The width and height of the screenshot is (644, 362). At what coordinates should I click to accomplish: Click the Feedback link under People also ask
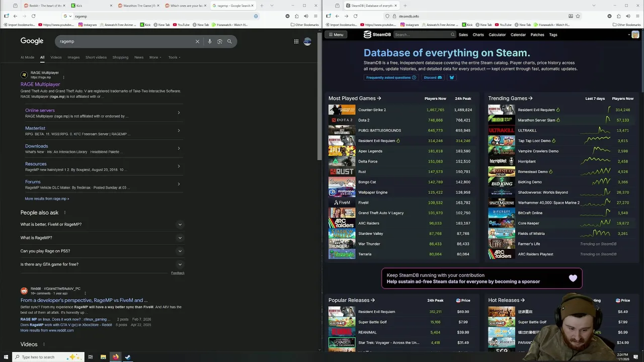click(178, 273)
